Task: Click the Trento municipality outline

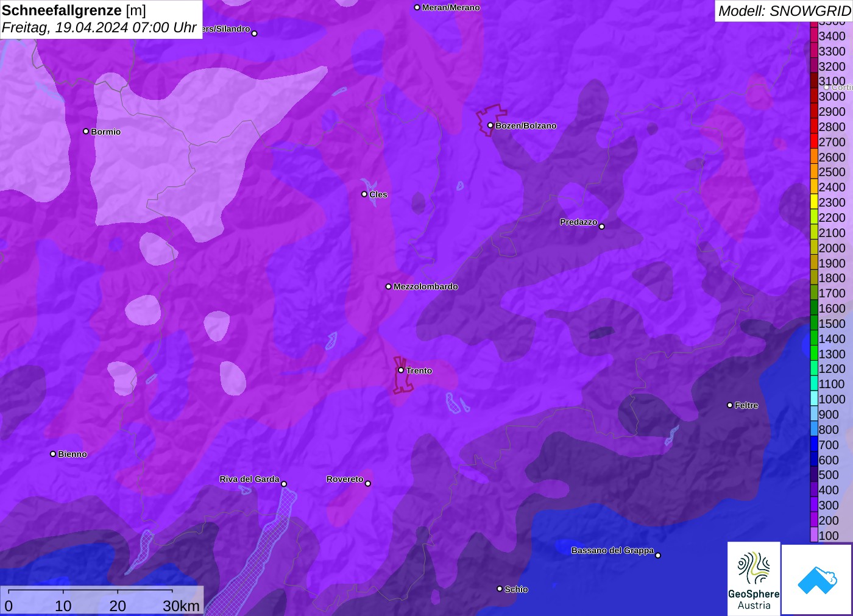Action: point(403,375)
